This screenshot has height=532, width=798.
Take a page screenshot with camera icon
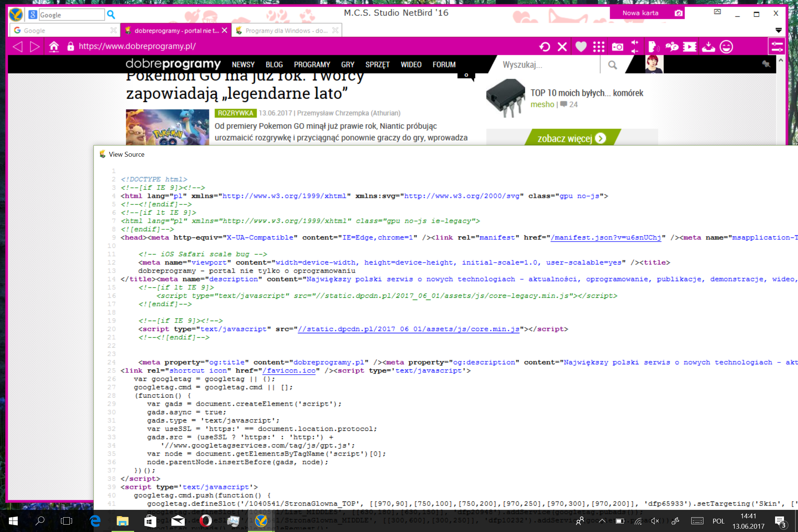click(x=617, y=47)
